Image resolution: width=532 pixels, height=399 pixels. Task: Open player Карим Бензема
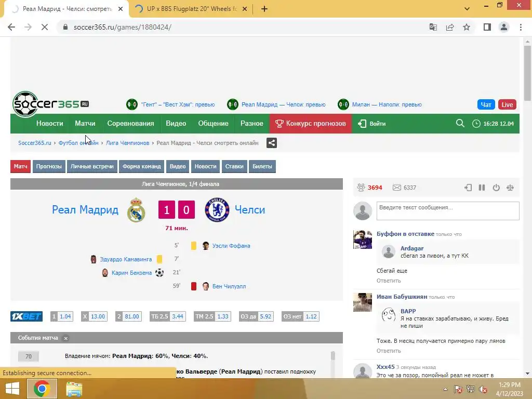(131, 273)
